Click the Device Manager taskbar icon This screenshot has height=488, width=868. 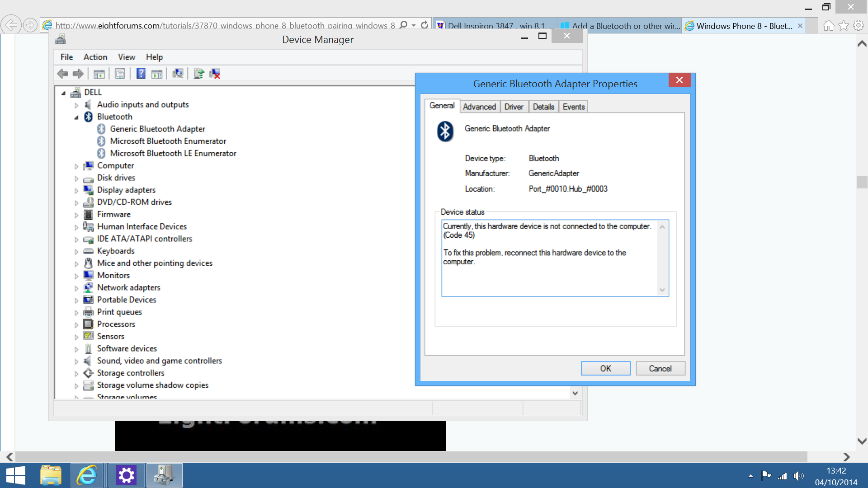[165, 475]
